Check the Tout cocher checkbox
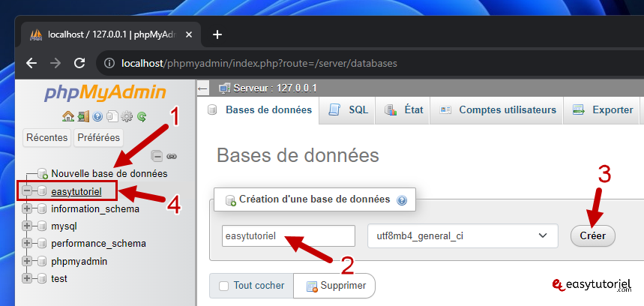The height and width of the screenshot is (306, 644). click(x=223, y=286)
